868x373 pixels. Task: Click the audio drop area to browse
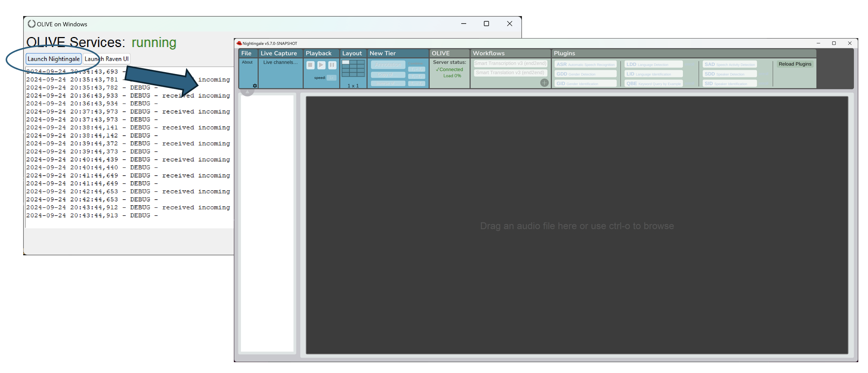tap(577, 226)
